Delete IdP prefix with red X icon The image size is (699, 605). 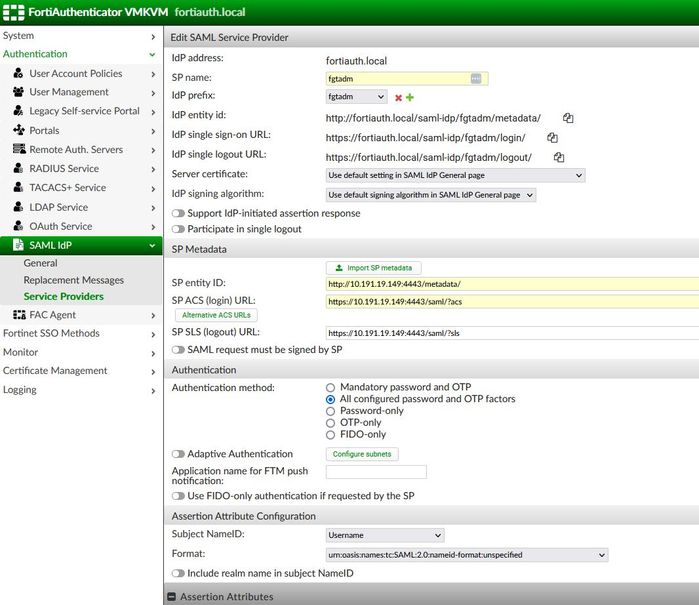(398, 98)
